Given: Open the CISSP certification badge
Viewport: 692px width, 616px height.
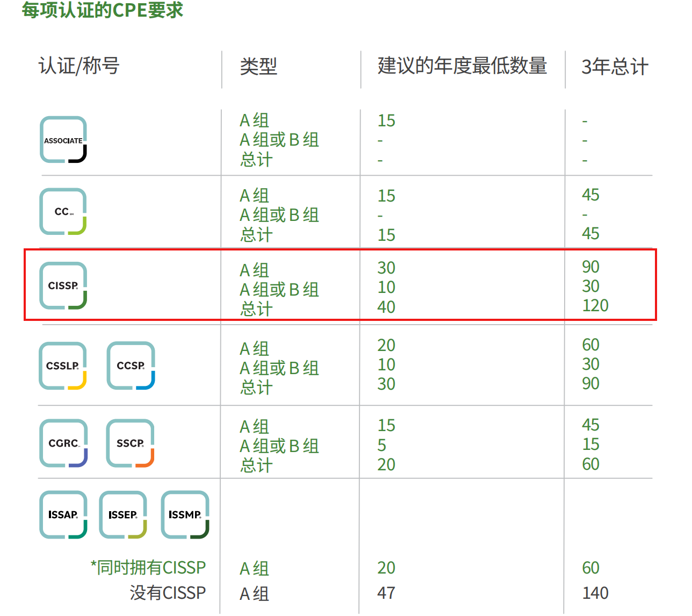Looking at the screenshot, I should point(63,285).
